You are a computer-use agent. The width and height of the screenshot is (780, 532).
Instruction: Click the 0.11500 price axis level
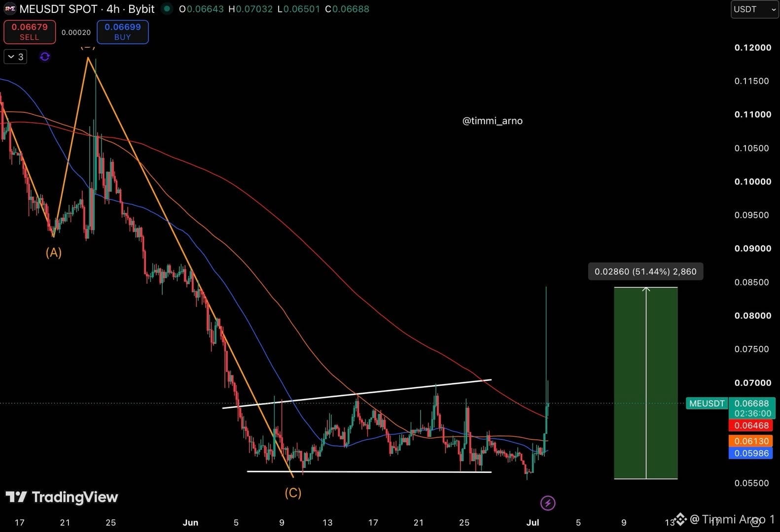tap(752, 81)
